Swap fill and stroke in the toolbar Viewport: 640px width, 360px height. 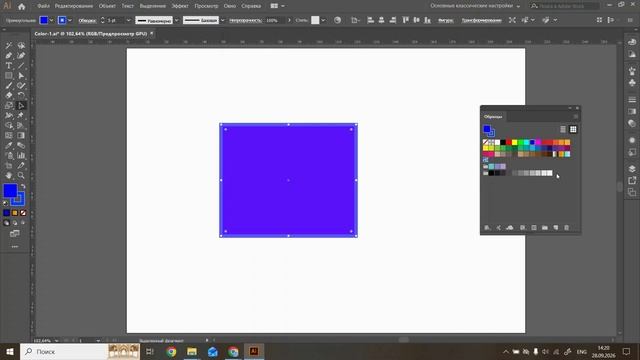click(x=23, y=187)
